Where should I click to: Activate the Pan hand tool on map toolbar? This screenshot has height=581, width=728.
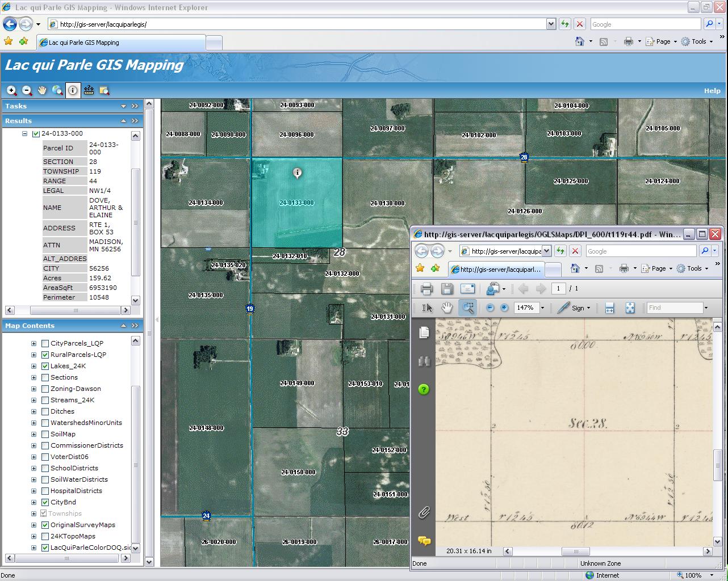42,90
